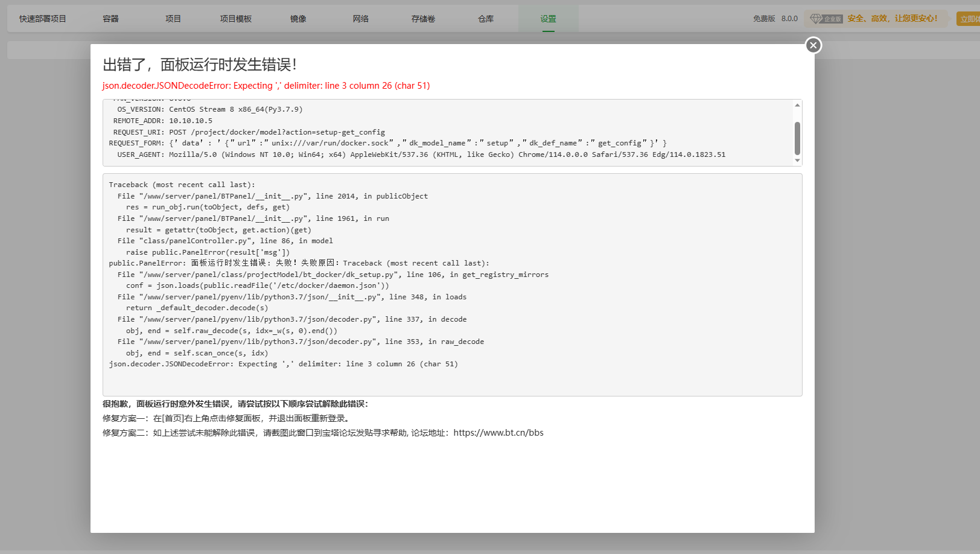Image resolution: width=980 pixels, height=554 pixels.
Task: Click the 出错了，面板运行时发生错误 heading
Action: pyautogui.click(x=200, y=65)
